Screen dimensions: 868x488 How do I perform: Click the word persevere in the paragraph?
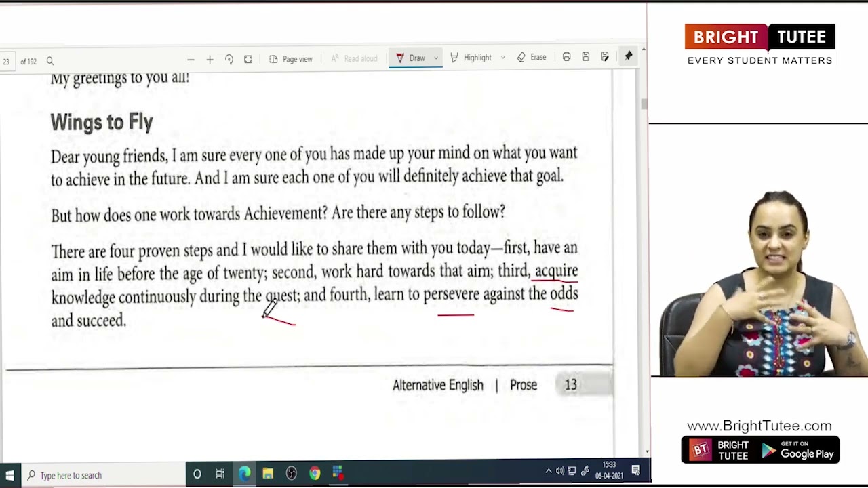(x=451, y=294)
